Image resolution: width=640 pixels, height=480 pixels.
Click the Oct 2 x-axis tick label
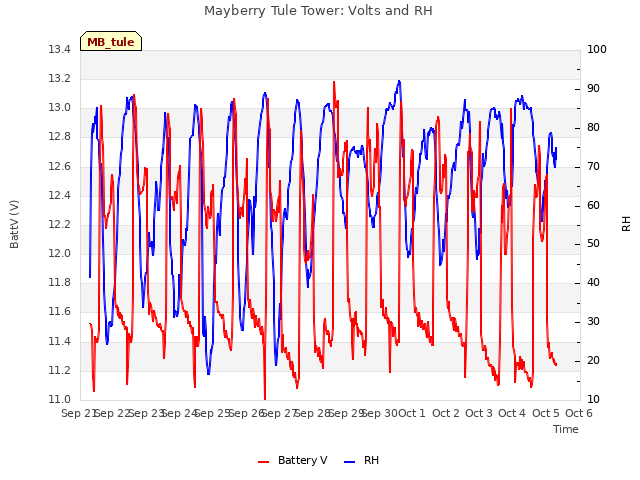pos(446,413)
